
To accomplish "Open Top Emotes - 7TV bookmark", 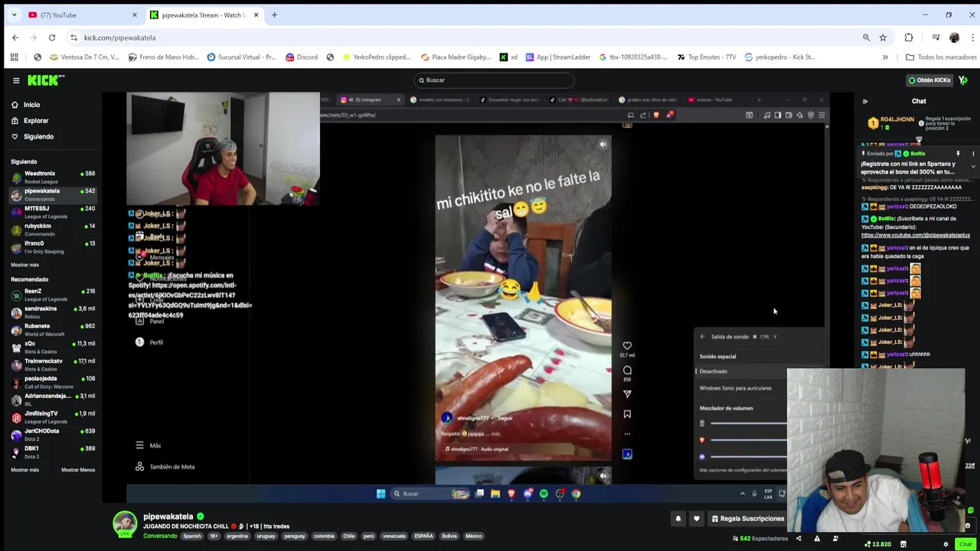I will click(706, 57).
